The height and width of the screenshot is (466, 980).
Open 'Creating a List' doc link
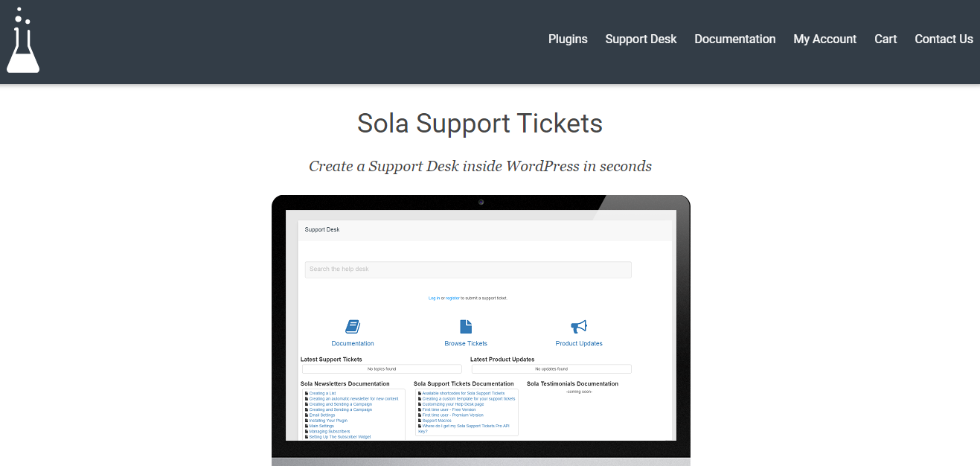point(322,393)
